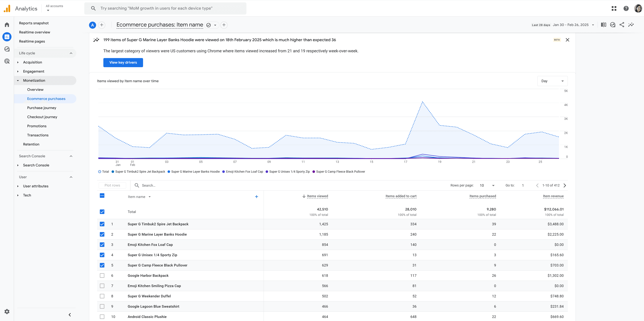Click Emoji Kitchen Fox Loaf Cap legend dot
Image resolution: width=644 pixels, height=321 pixels.
[223, 172]
